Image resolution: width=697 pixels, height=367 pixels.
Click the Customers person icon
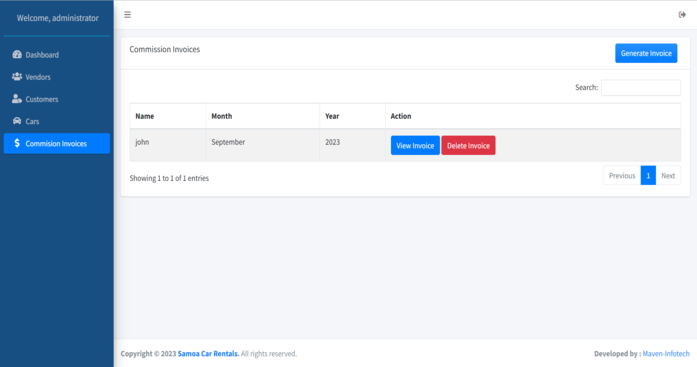tap(17, 99)
